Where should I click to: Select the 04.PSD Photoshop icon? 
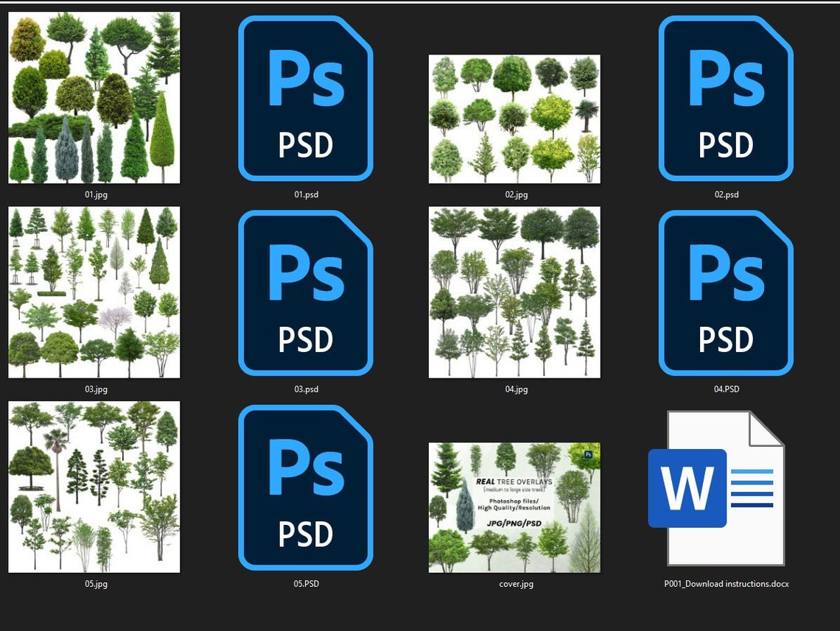pyautogui.click(x=725, y=292)
